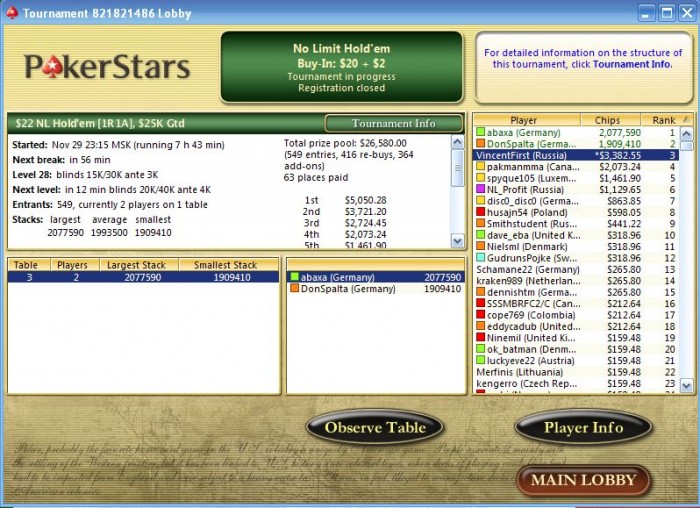Return to the Main Lobby
Image resolution: width=700 pixels, height=508 pixels.
(583, 480)
